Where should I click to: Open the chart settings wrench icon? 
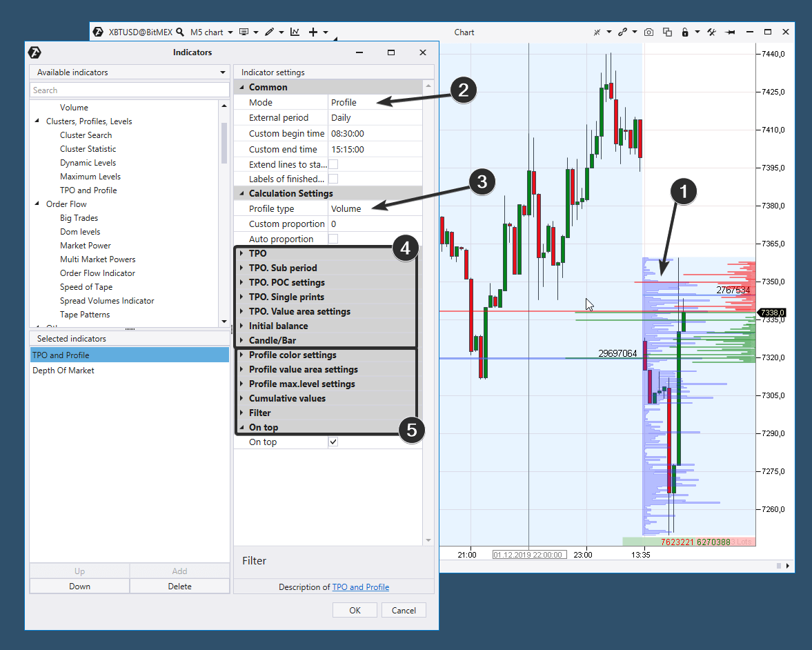(x=711, y=32)
